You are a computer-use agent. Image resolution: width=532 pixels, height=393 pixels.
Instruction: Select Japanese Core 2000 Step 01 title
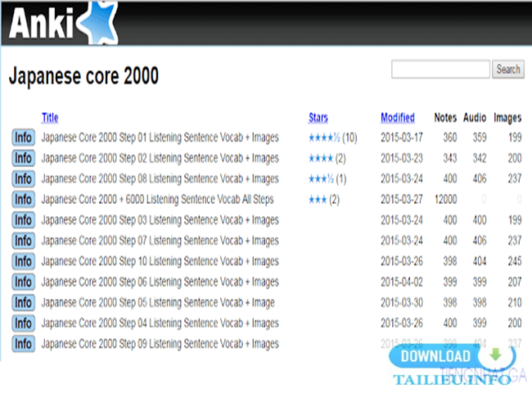(x=160, y=138)
